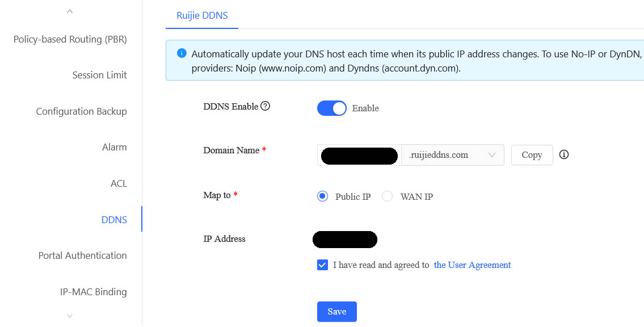Open the User Agreement link

click(x=472, y=265)
